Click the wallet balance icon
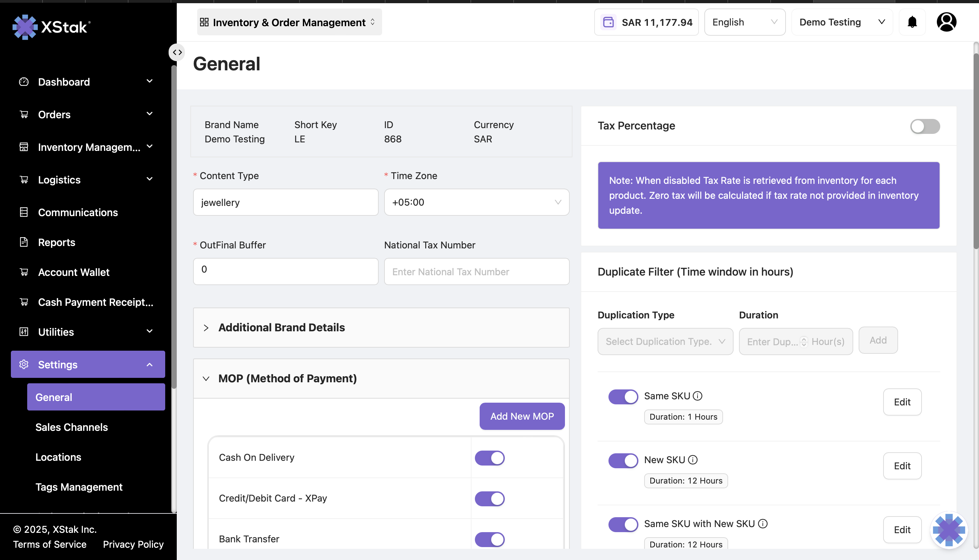The width and height of the screenshot is (979, 560). 608,22
